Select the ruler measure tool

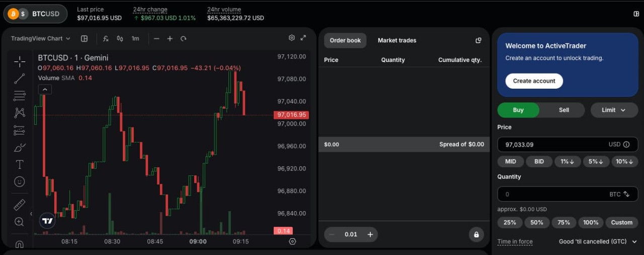click(20, 205)
